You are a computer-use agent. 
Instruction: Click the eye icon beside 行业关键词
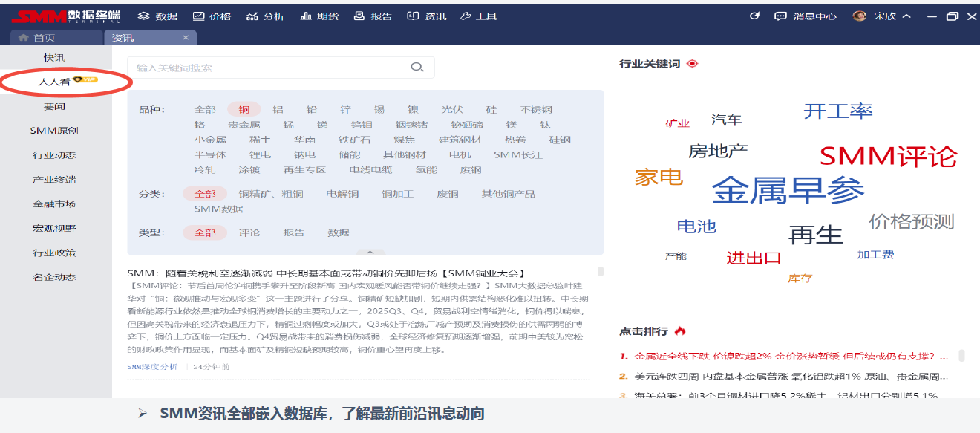693,64
